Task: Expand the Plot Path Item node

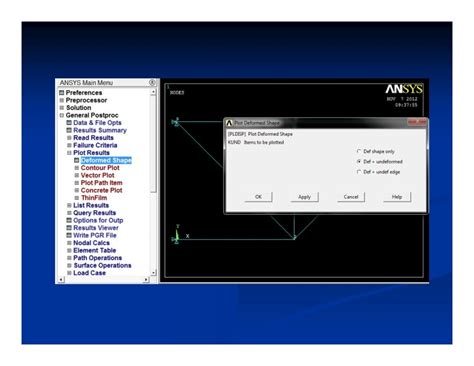Action: pyautogui.click(x=77, y=183)
